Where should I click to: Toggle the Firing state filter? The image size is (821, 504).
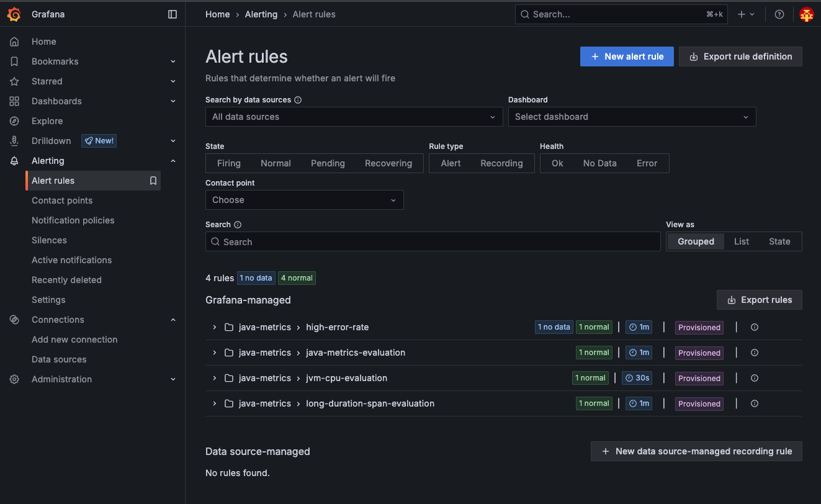click(x=229, y=163)
